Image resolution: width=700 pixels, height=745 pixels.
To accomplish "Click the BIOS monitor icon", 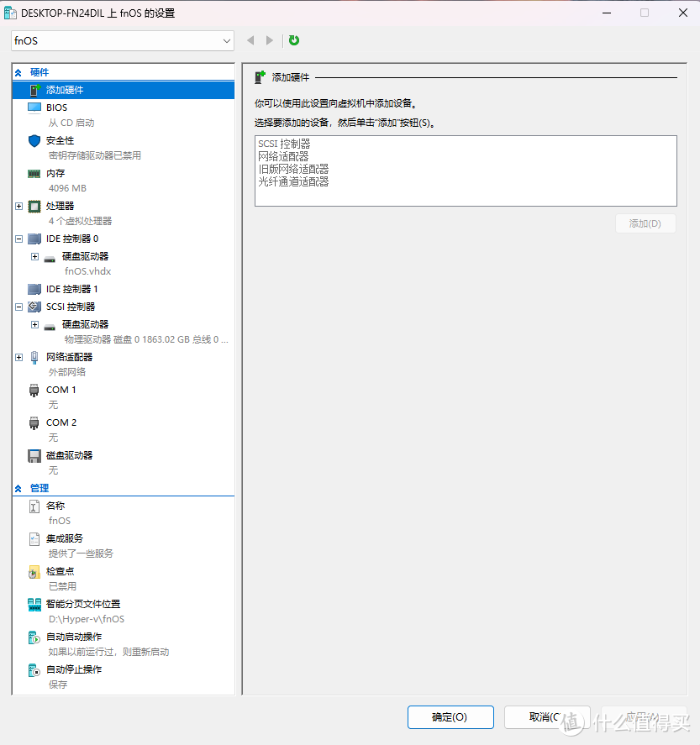I will pyautogui.click(x=34, y=108).
